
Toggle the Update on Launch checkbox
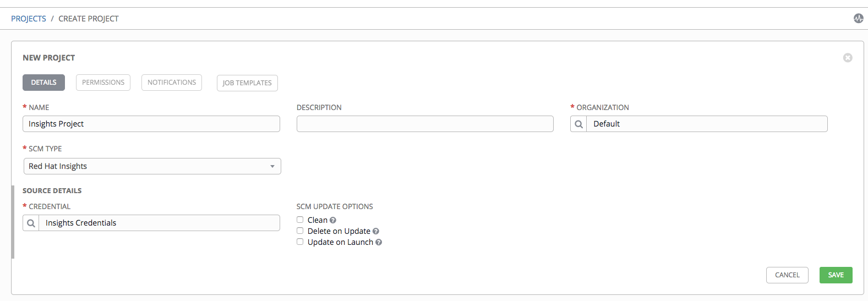(x=300, y=242)
